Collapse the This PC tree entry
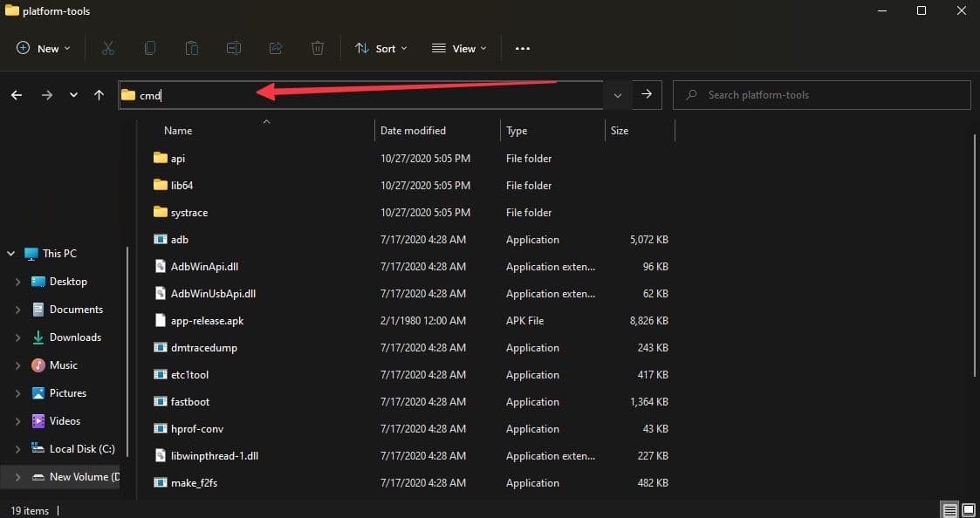The image size is (980, 518). point(10,253)
